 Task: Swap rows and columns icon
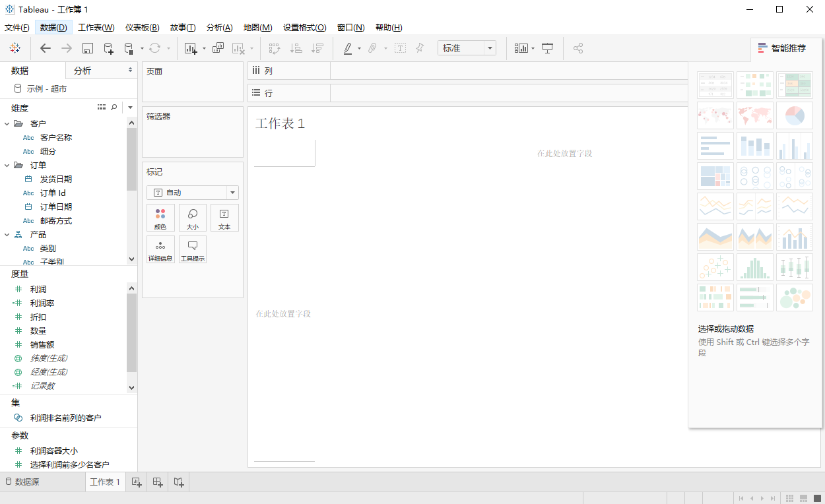[x=275, y=48]
